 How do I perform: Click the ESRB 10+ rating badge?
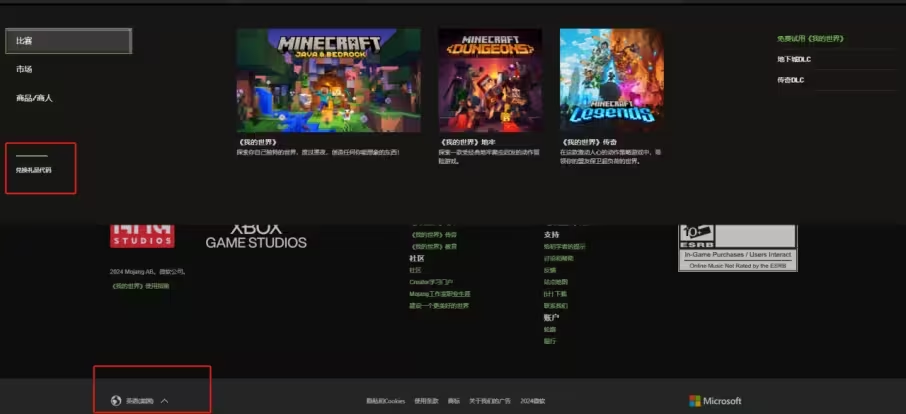click(738, 248)
